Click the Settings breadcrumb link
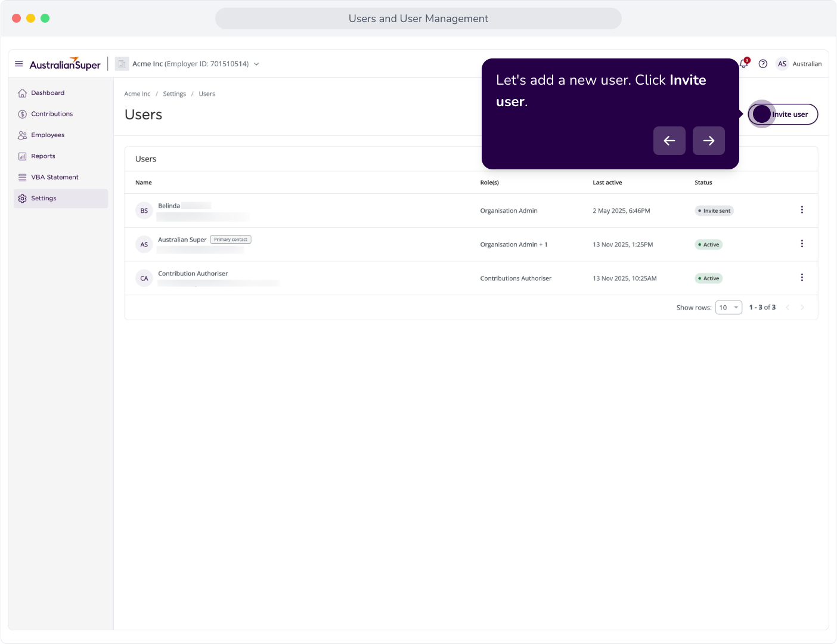 coord(175,94)
